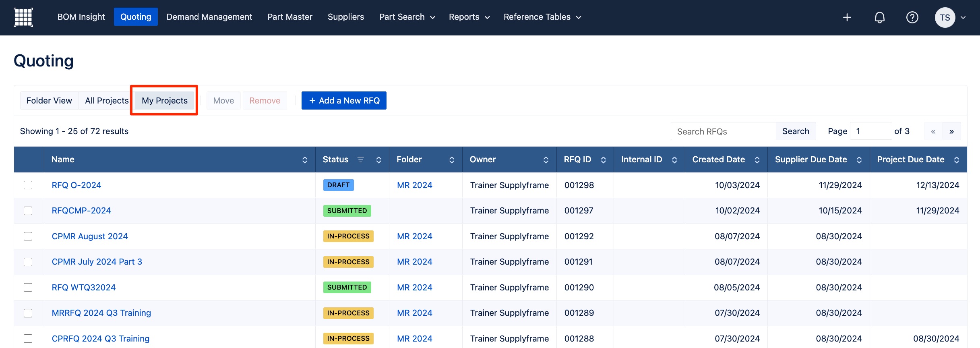Image resolution: width=980 pixels, height=348 pixels.
Task: Click the TS user avatar
Action: tap(945, 17)
